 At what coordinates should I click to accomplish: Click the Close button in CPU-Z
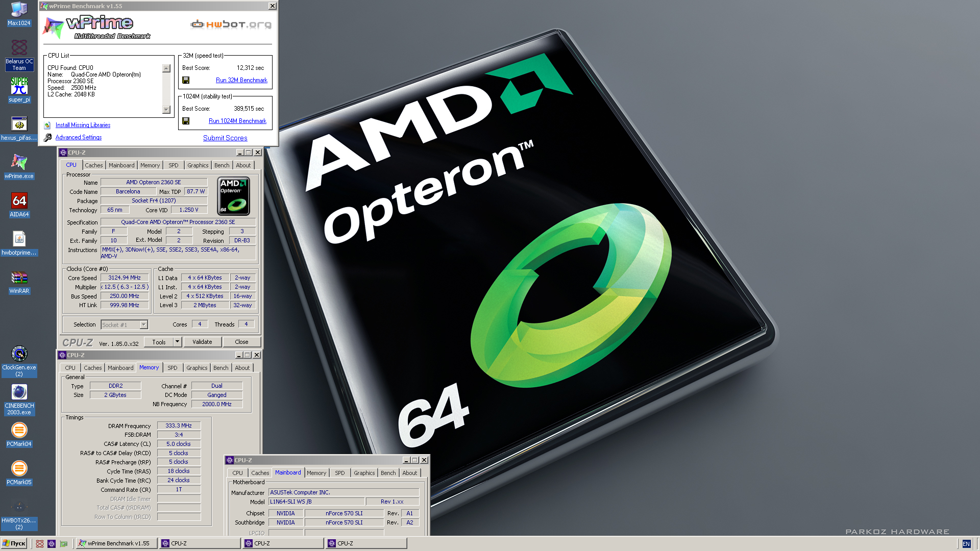(241, 342)
